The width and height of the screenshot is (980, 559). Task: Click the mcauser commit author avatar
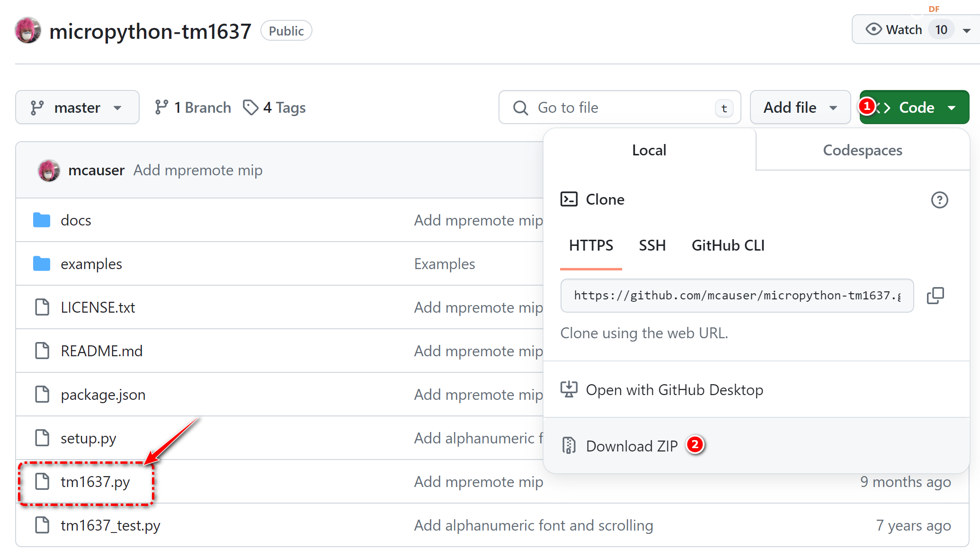pyautogui.click(x=49, y=171)
